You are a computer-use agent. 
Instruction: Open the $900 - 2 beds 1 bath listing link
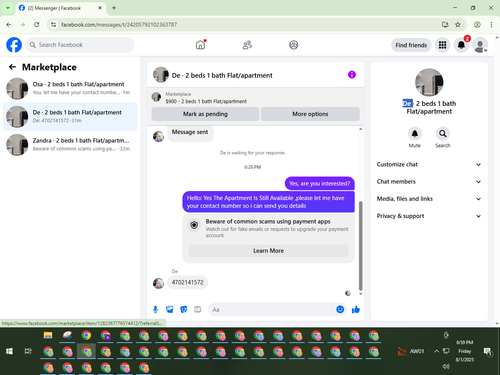206,101
